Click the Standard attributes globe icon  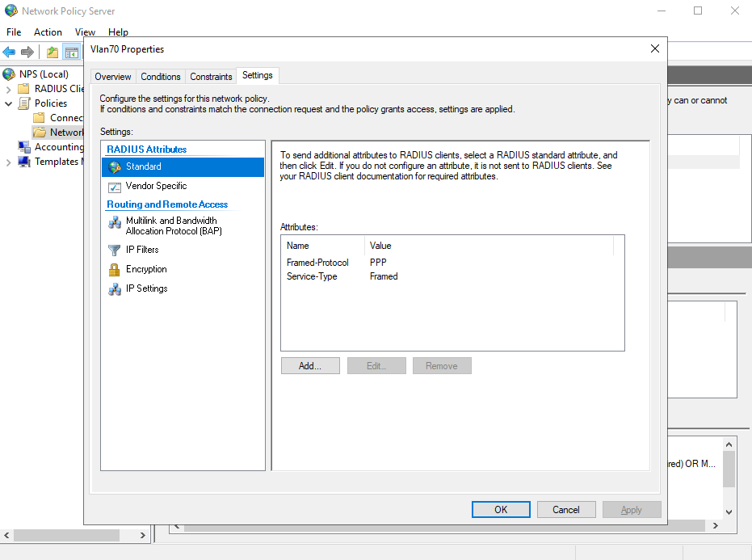tap(115, 167)
